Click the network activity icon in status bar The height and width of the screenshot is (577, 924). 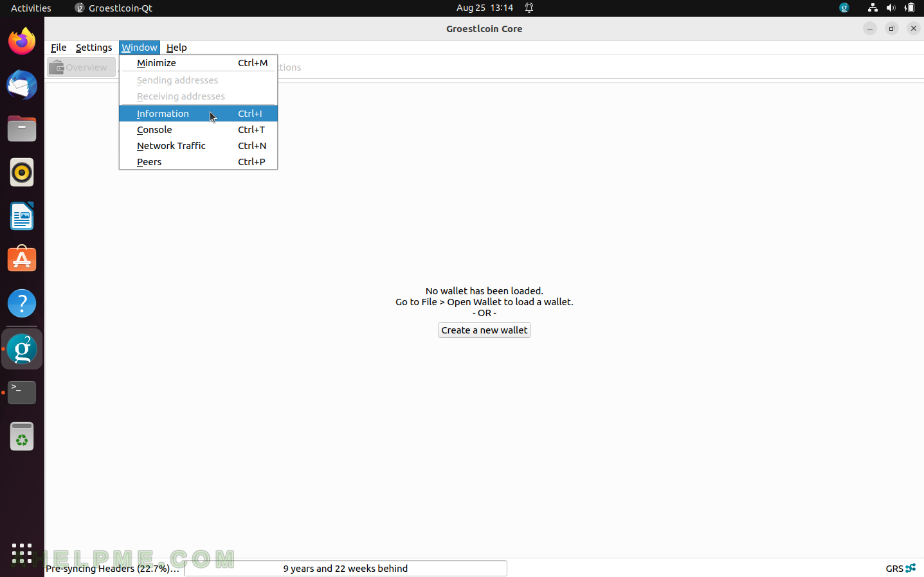click(910, 568)
